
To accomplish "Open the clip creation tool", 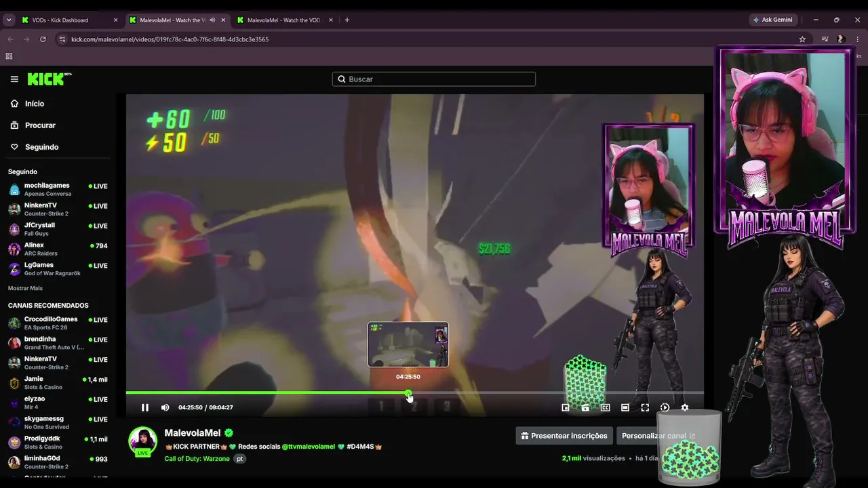I will pos(585,408).
